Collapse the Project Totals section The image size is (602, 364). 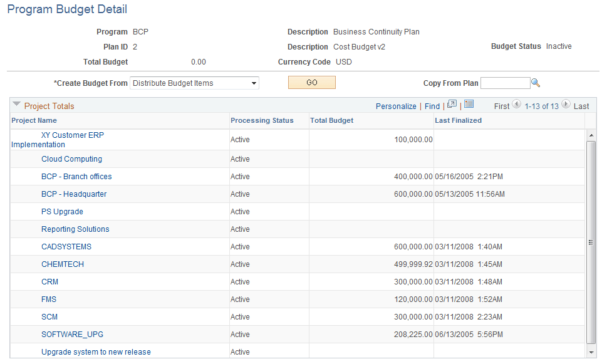pyautogui.click(x=17, y=106)
